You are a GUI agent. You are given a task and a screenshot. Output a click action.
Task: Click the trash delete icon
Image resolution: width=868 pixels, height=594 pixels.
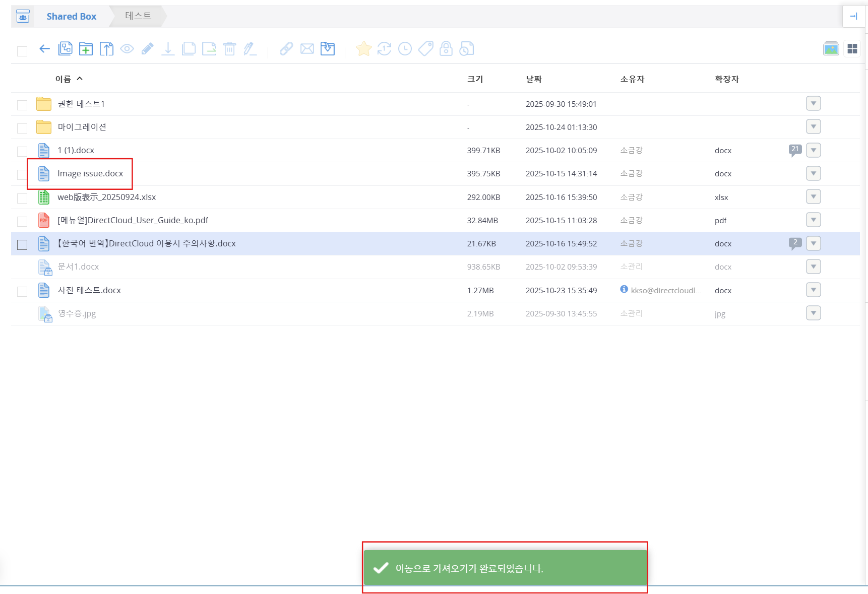229,49
